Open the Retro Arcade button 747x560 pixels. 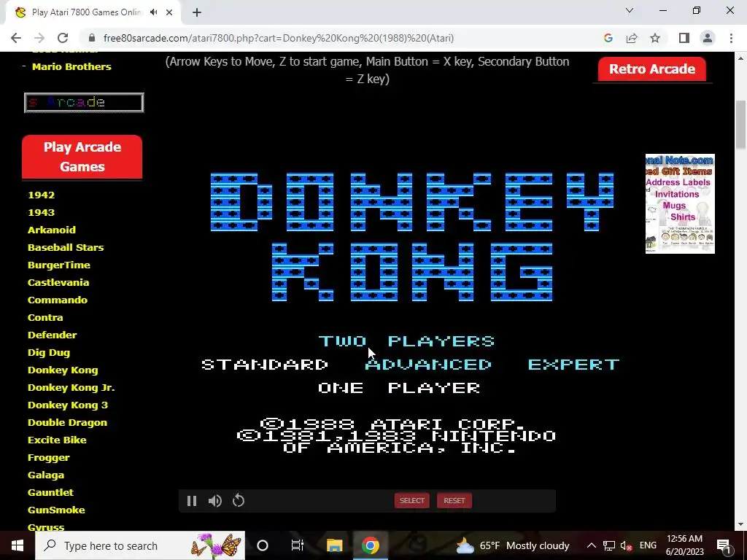[x=651, y=69]
